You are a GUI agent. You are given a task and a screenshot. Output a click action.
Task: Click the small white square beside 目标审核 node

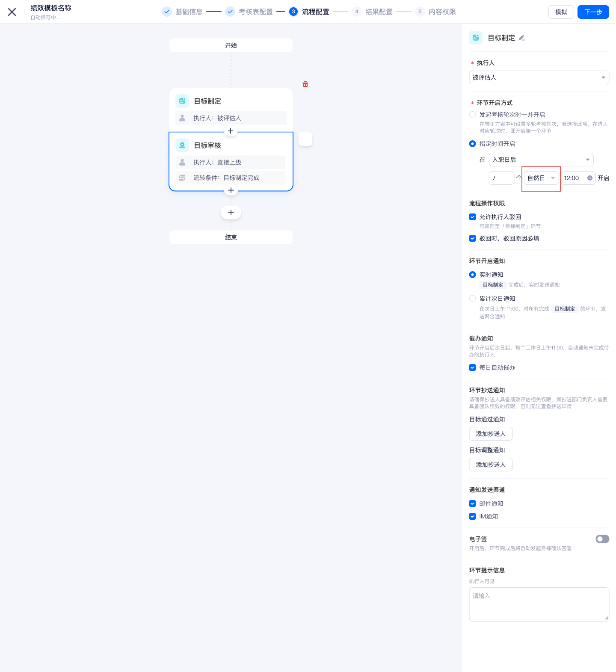305,139
